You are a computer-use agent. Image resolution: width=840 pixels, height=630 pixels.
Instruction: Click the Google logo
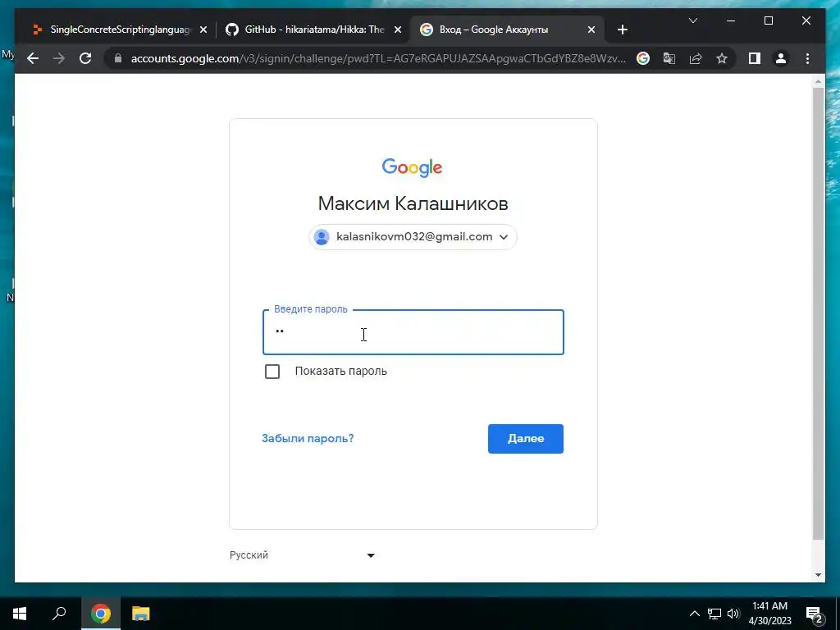tap(412, 167)
